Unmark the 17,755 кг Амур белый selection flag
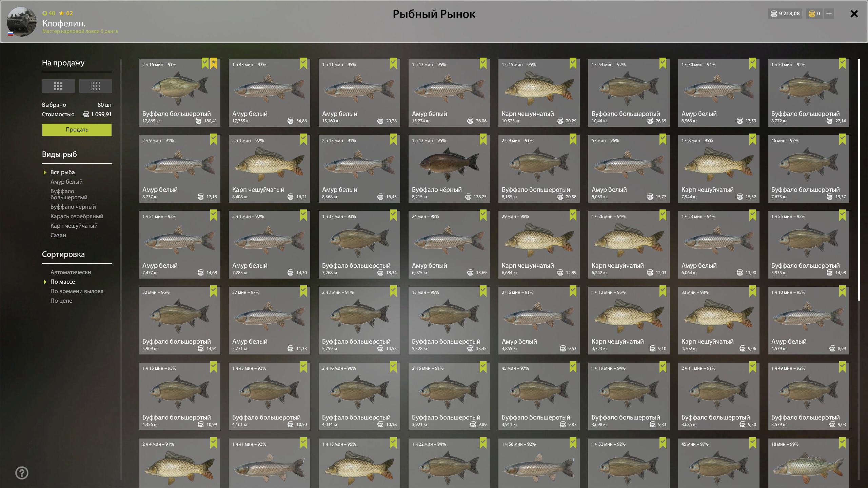The image size is (868, 488). (x=303, y=63)
